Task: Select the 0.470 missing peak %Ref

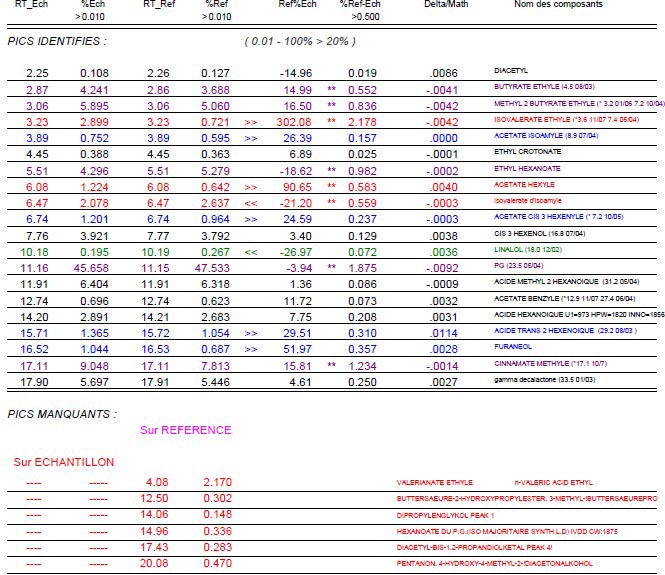Action: click(217, 564)
